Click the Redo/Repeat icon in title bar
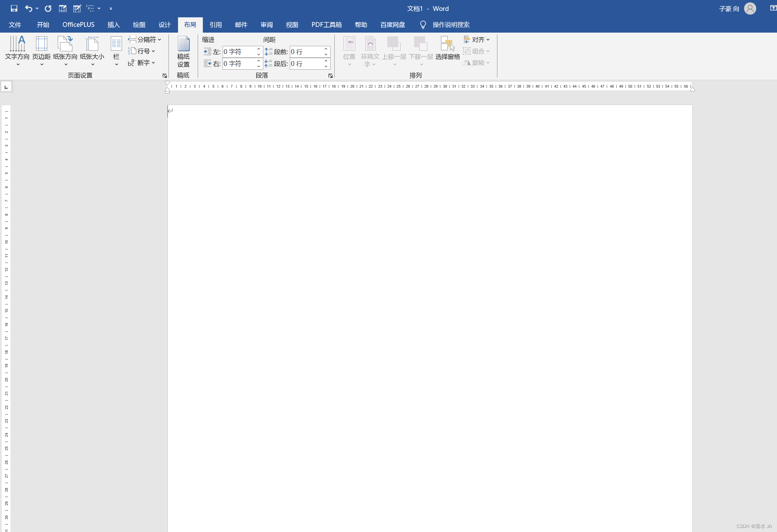Image resolution: width=777 pixels, height=532 pixels. pos(48,8)
